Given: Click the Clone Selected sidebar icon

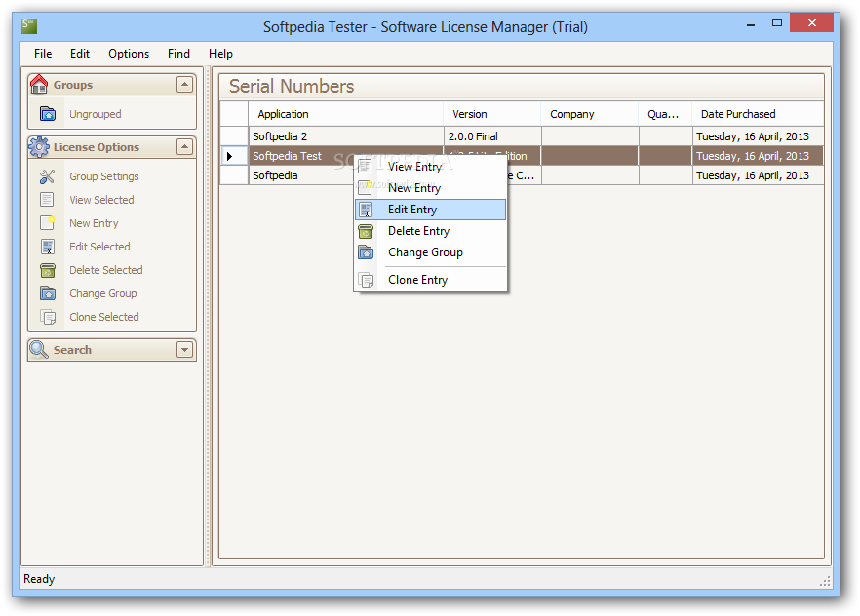Looking at the screenshot, I should point(48,317).
